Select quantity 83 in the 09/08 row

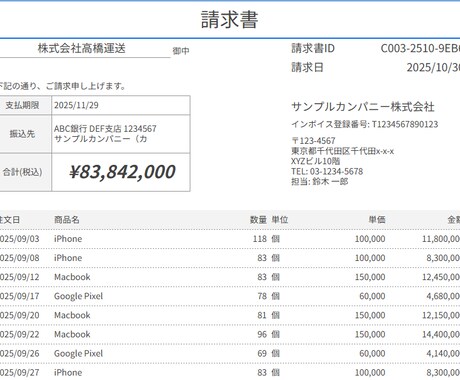pyautogui.click(x=262, y=258)
